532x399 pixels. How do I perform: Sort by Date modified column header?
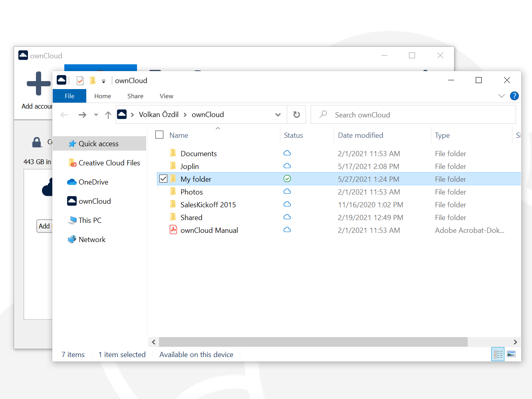(x=361, y=135)
